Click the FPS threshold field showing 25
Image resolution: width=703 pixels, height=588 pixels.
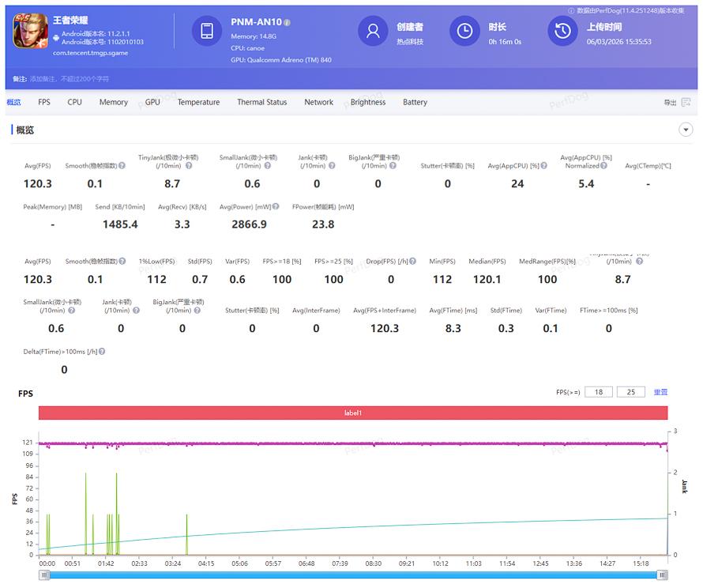point(630,392)
